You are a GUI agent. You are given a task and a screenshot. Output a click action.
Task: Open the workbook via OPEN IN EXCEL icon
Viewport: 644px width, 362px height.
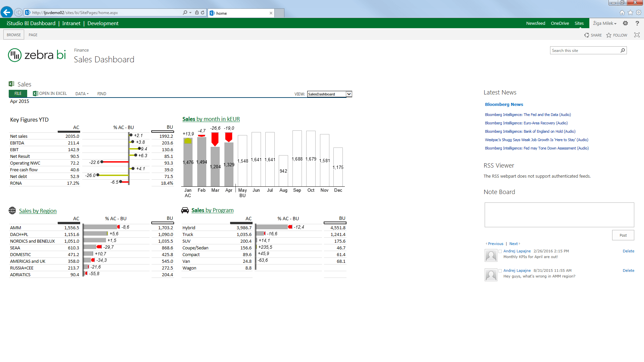(36, 94)
